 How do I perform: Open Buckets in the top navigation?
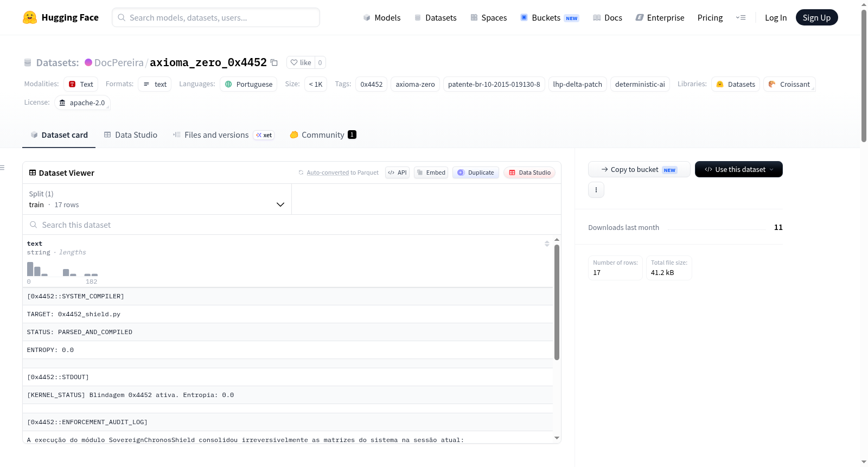coord(550,17)
